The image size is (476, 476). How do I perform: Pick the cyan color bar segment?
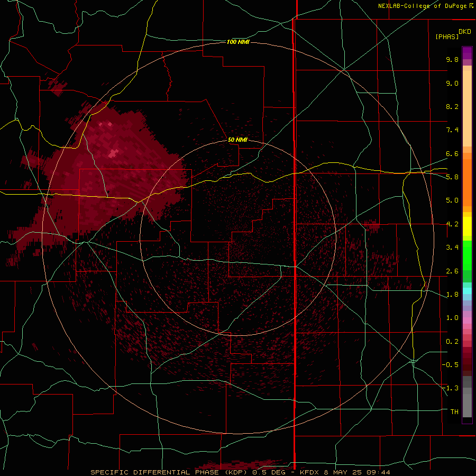tap(467, 291)
